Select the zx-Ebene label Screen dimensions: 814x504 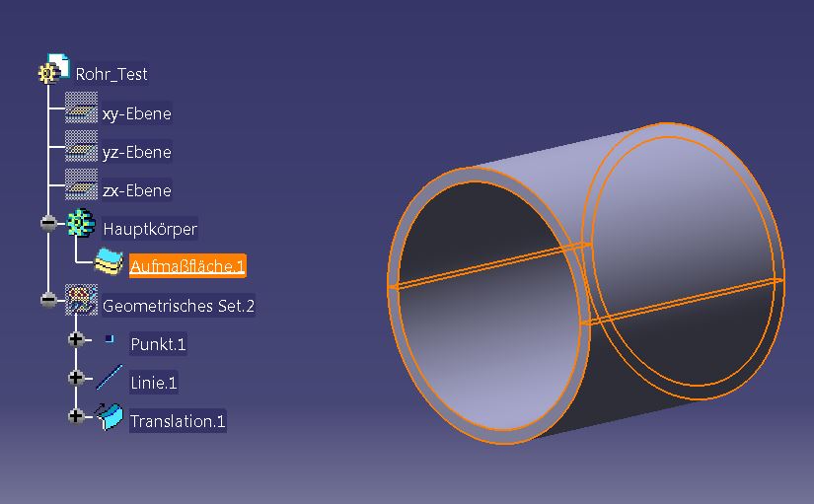136,190
